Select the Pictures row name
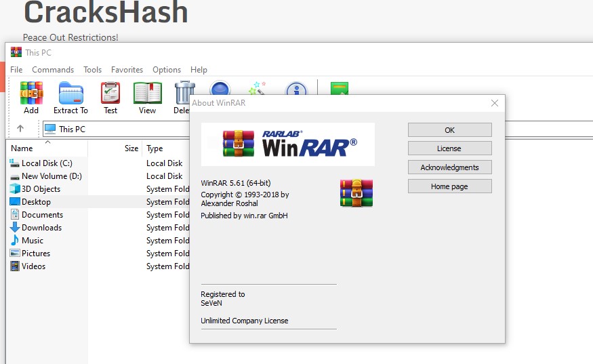 [36, 253]
